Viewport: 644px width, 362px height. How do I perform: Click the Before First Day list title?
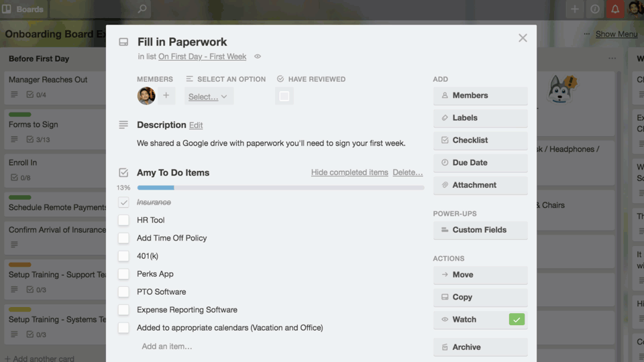click(x=39, y=59)
